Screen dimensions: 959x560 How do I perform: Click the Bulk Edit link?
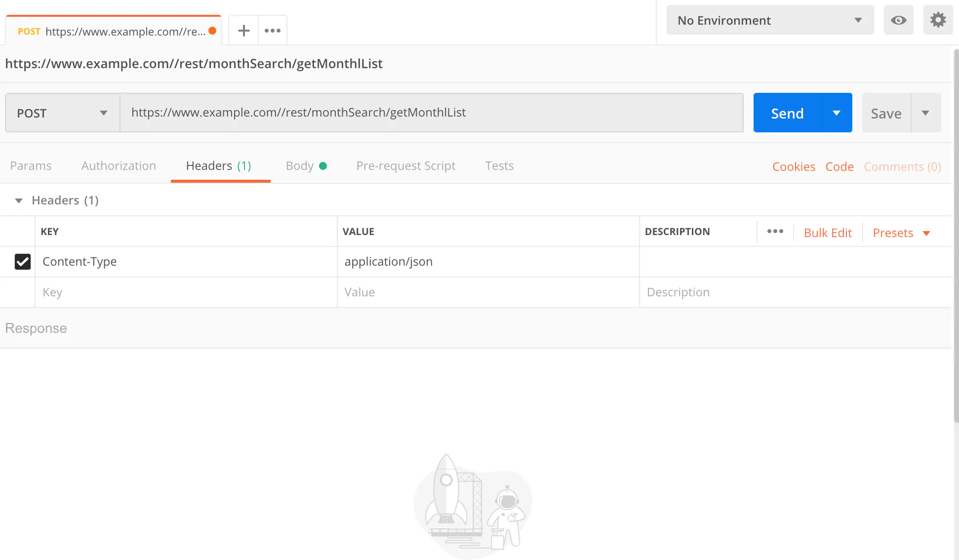click(x=828, y=233)
